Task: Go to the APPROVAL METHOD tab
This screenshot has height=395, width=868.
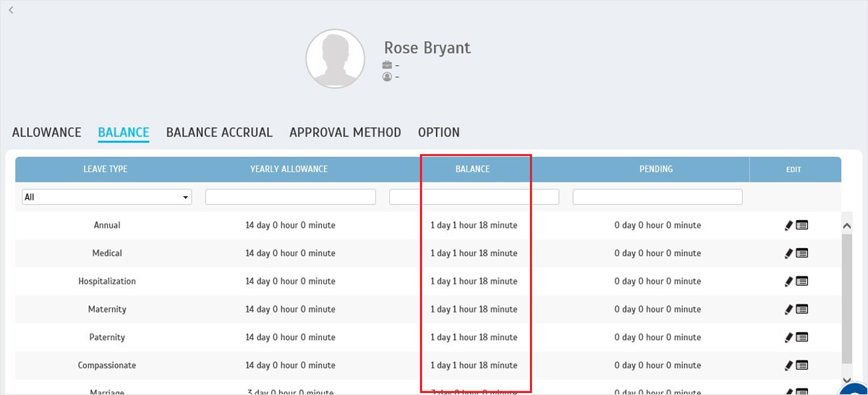Action: click(x=345, y=132)
